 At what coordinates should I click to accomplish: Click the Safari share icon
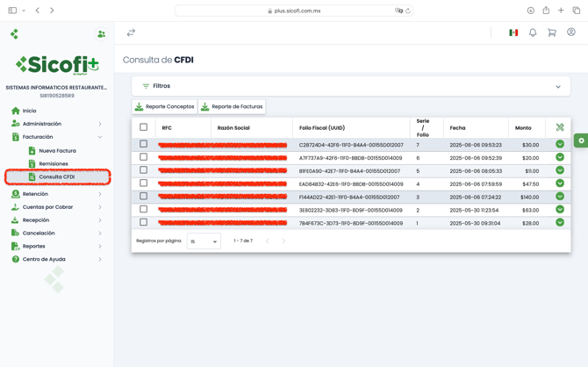coord(546,11)
